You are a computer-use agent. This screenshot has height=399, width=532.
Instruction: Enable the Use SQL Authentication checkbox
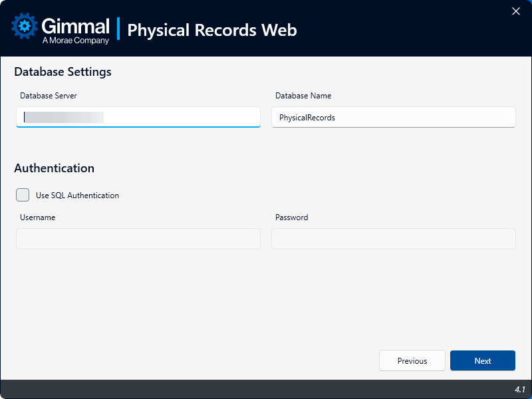pyautogui.click(x=23, y=195)
